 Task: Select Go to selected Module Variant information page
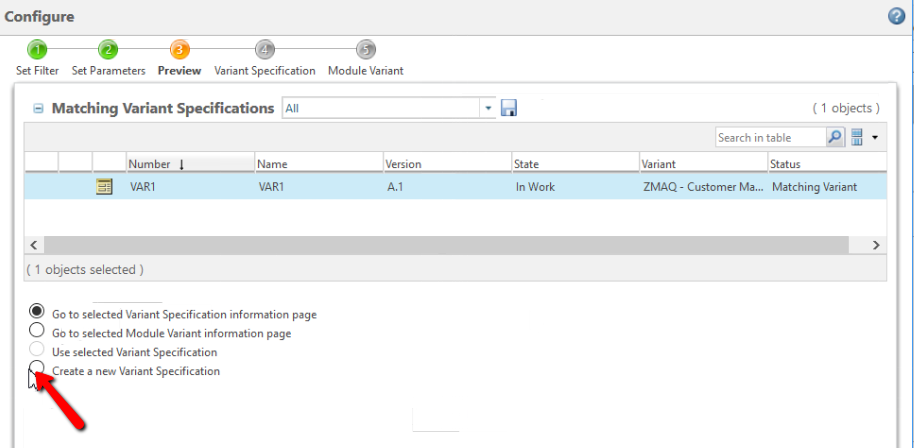pos(37,330)
